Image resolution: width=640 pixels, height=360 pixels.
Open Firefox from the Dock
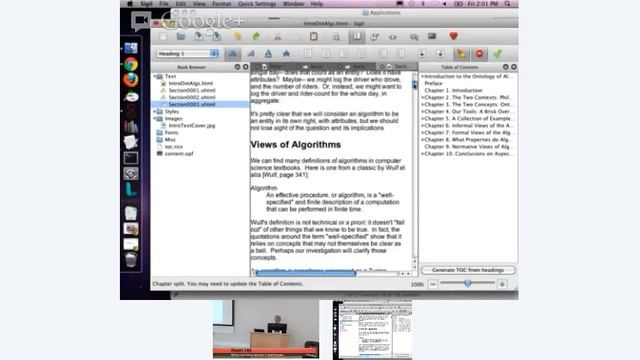[131, 80]
